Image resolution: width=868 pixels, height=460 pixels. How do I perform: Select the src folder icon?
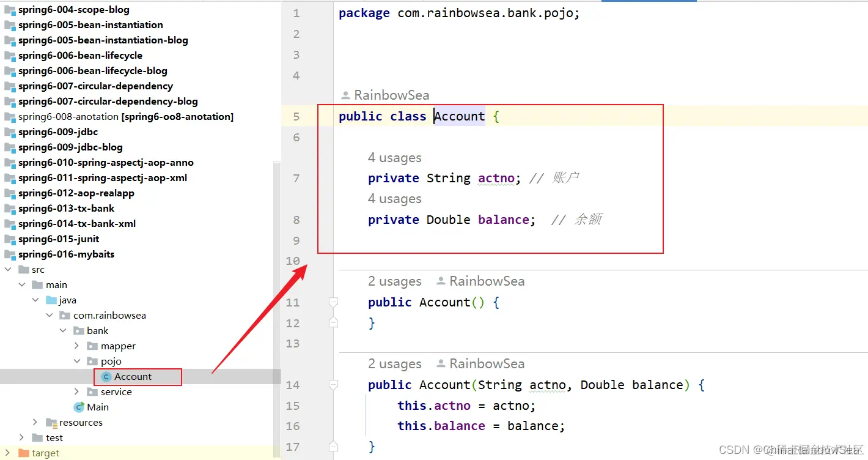pyautogui.click(x=24, y=270)
